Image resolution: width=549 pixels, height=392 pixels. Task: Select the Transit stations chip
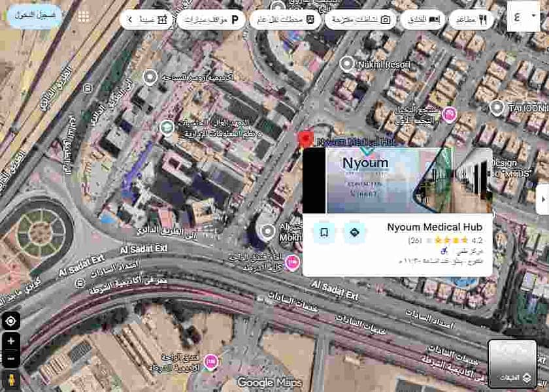coord(286,20)
